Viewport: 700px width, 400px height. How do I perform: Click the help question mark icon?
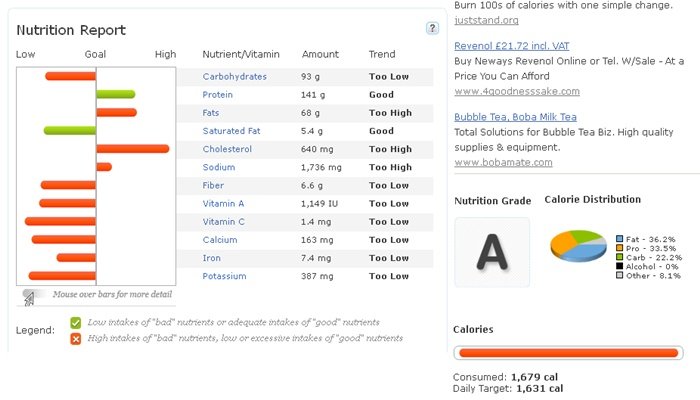[x=432, y=28]
